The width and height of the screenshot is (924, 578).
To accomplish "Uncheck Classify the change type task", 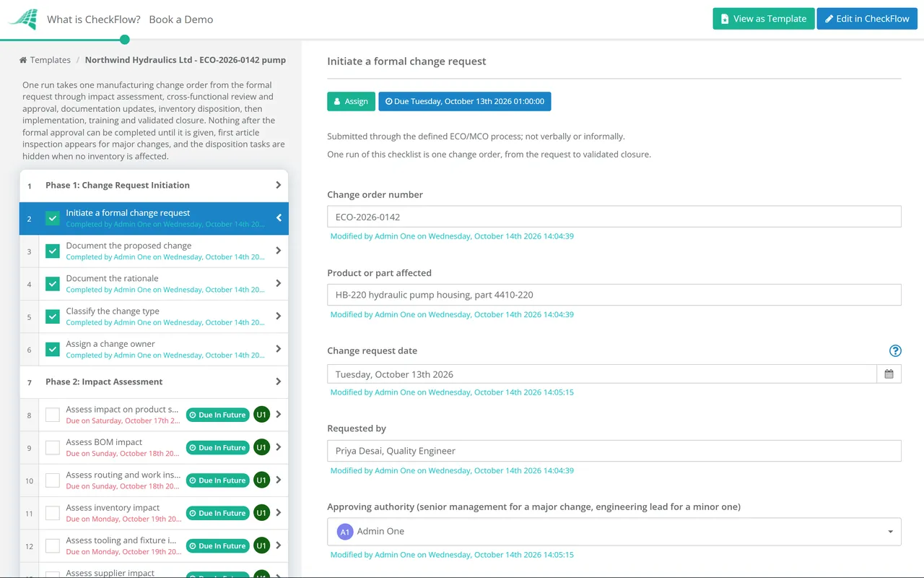I will coord(53,316).
